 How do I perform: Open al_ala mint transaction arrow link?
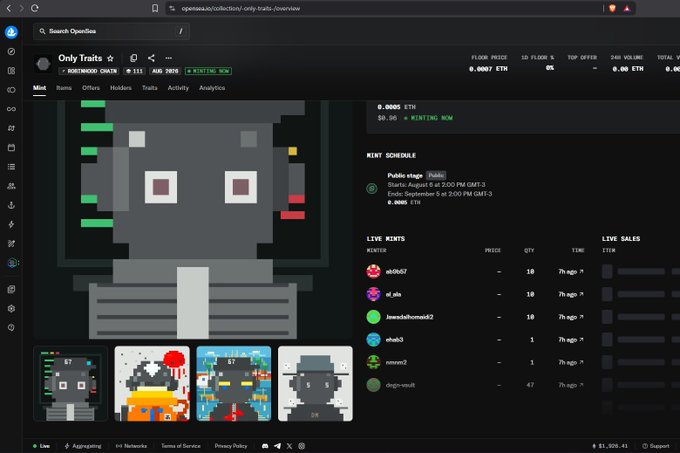[581, 294]
